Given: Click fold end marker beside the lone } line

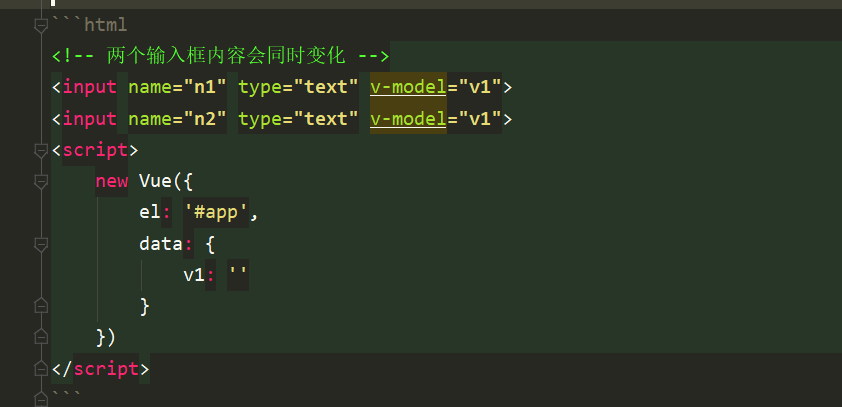Looking at the screenshot, I should 41,307.
